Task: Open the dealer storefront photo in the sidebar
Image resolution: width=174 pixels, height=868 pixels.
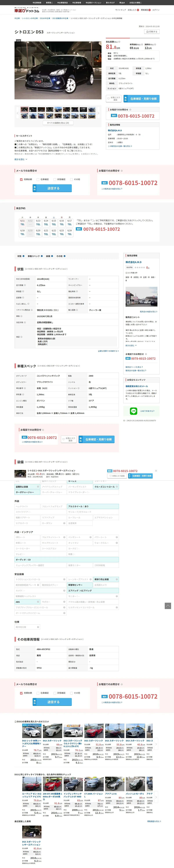Action: [141, 297]
